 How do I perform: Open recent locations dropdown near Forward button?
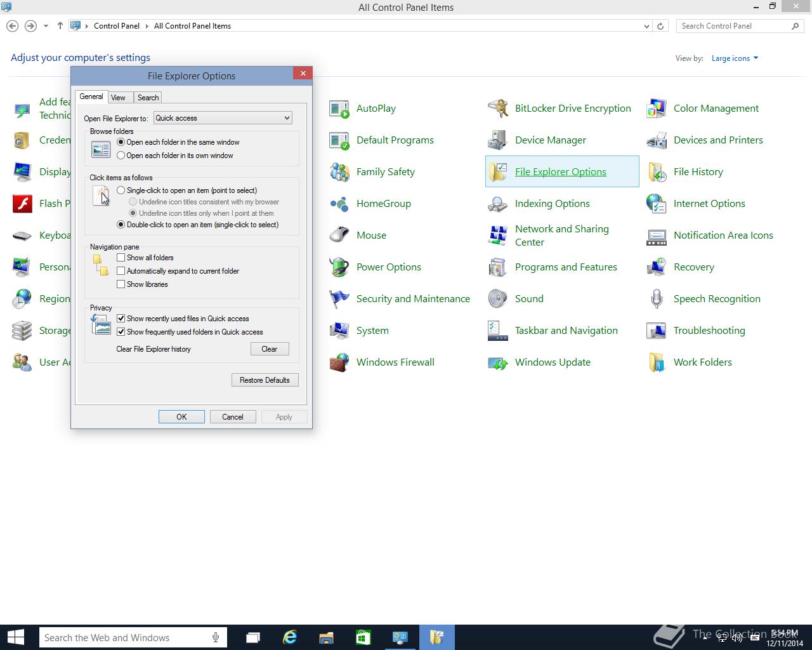[46, 26]
